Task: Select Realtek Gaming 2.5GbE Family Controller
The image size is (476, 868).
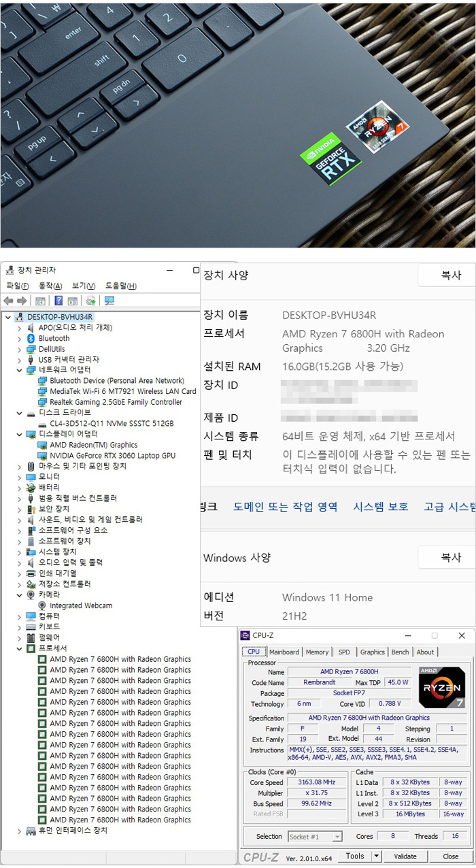Action: coord(116,402)
